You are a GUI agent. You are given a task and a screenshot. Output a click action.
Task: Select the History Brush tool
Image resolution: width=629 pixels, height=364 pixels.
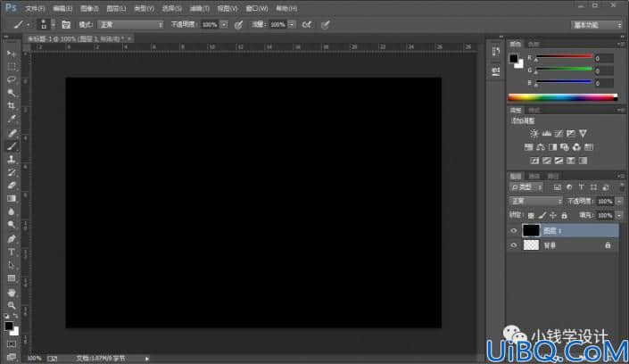pos(12,172)
